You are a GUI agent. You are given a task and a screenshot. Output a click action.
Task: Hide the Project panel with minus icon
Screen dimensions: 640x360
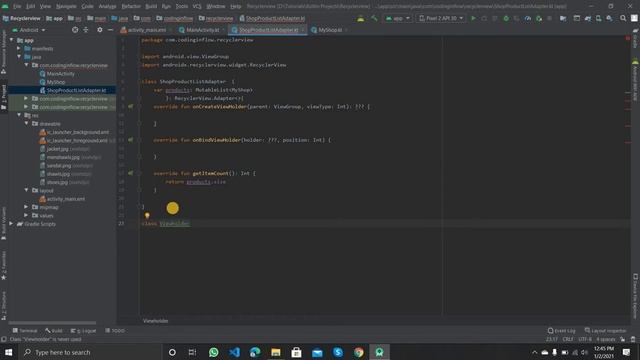coord(110,30)
